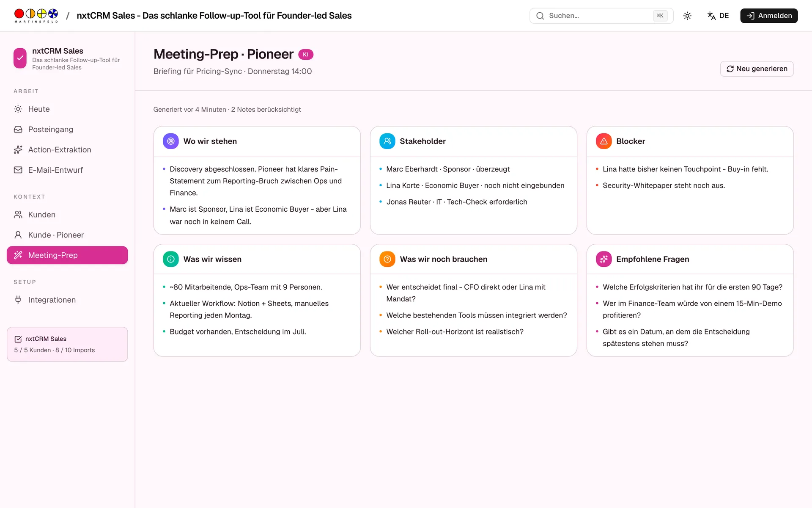Click the Was wir wissen card title
The height and width of the screenshot is (508, 812).
click(213, 259)
